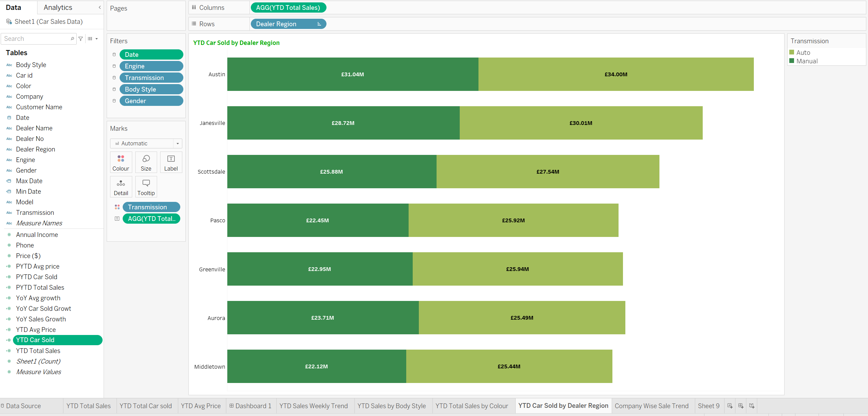Screen dimensions: 868x416
Task: Click the New Story icon
Action: (751, 406)
